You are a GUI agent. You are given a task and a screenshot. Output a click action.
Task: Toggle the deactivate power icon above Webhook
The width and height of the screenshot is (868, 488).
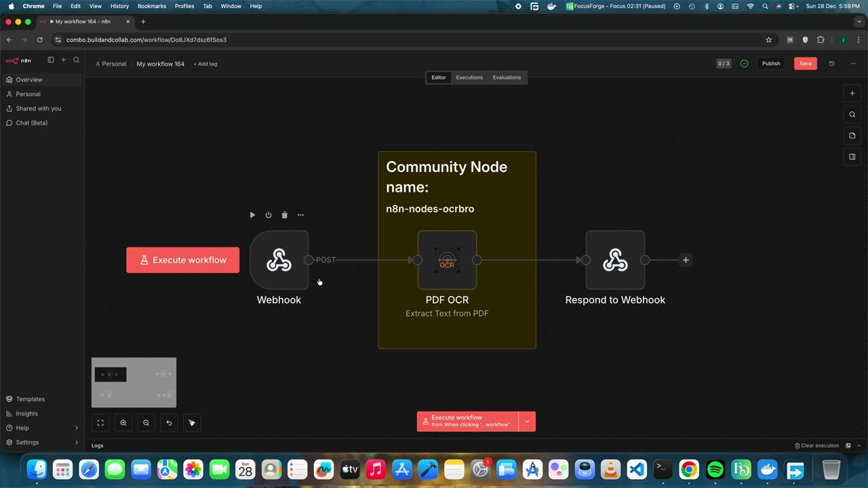pos(269,215)
